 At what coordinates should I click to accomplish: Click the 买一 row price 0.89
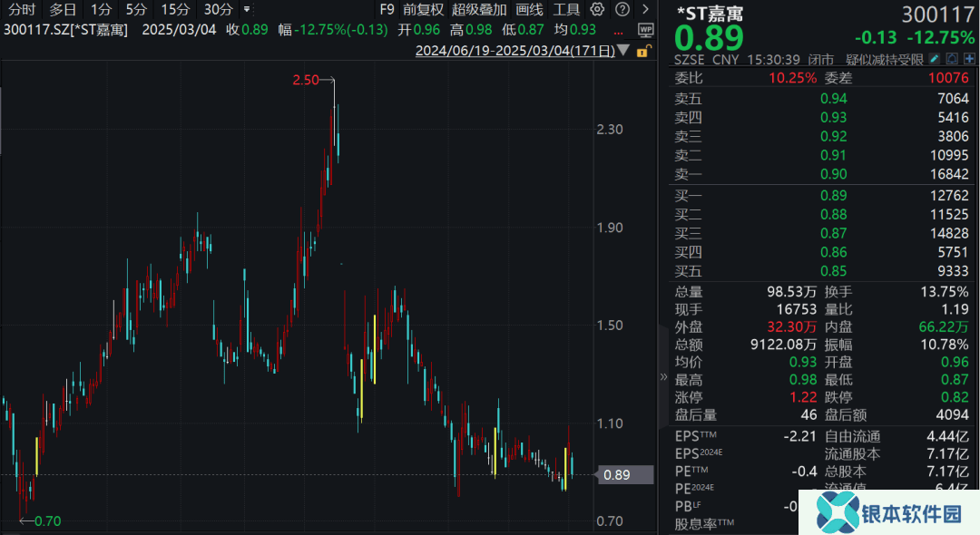click(x=834, y=195)
